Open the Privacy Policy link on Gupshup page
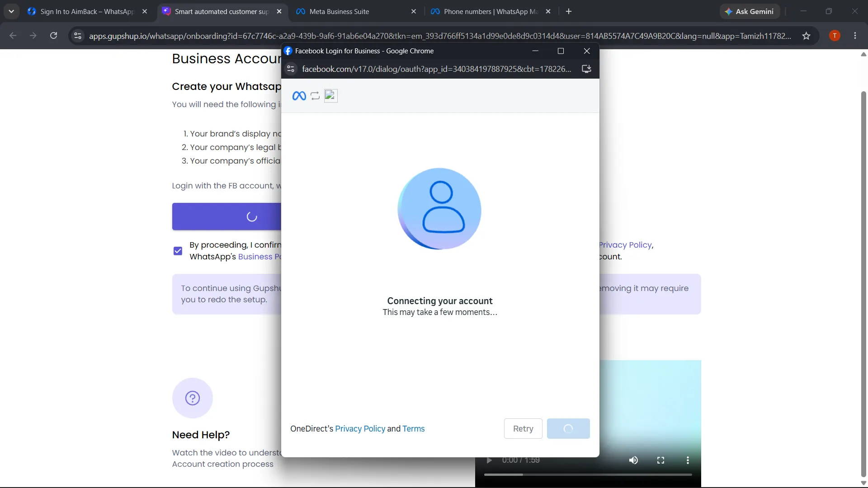Image resolution: width=868 pixels, height=488 pixels. tap(625, 245)
